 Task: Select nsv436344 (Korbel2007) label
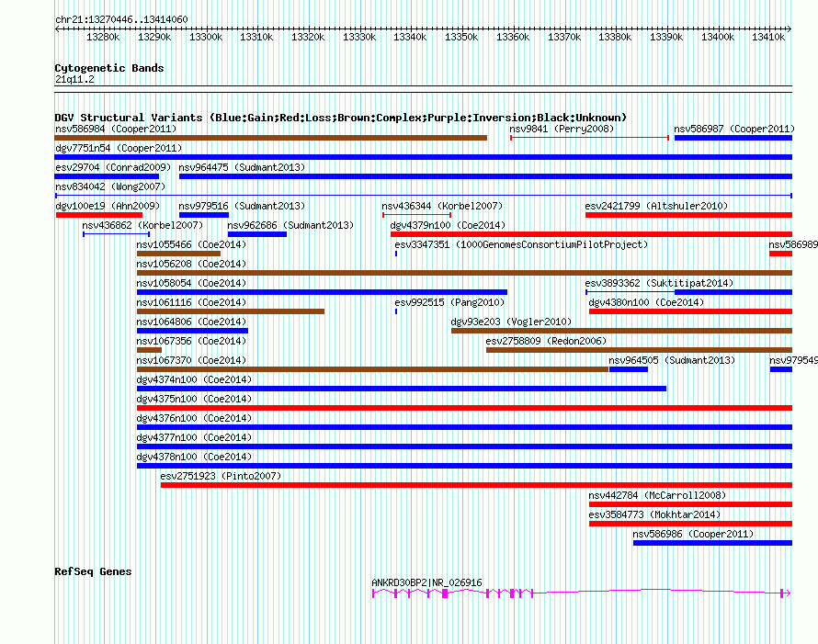[442, 206]
